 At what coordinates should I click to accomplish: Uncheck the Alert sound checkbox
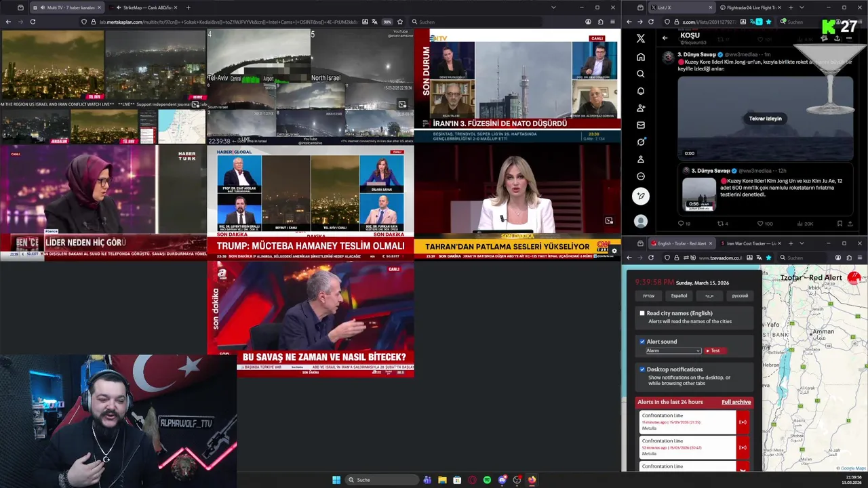tap(642, 342)
